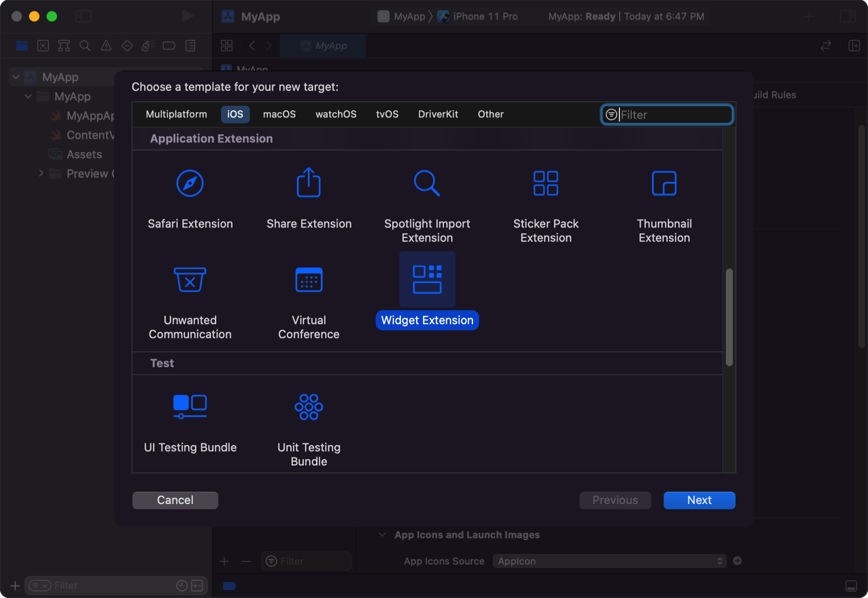868x598 pixels.
Task: Switch to the iOS platform tab
Action: [235, 114]
